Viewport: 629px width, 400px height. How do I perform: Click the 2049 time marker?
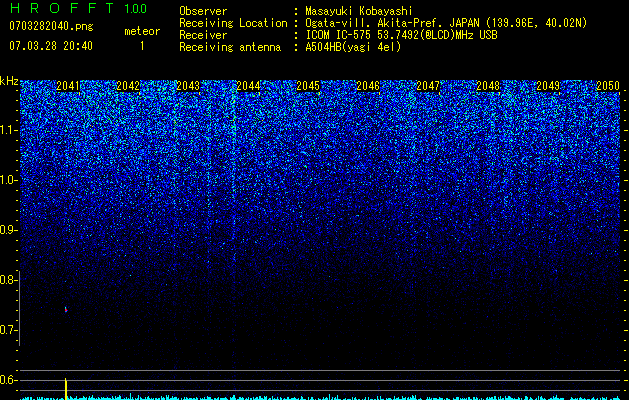click(548, 86)
